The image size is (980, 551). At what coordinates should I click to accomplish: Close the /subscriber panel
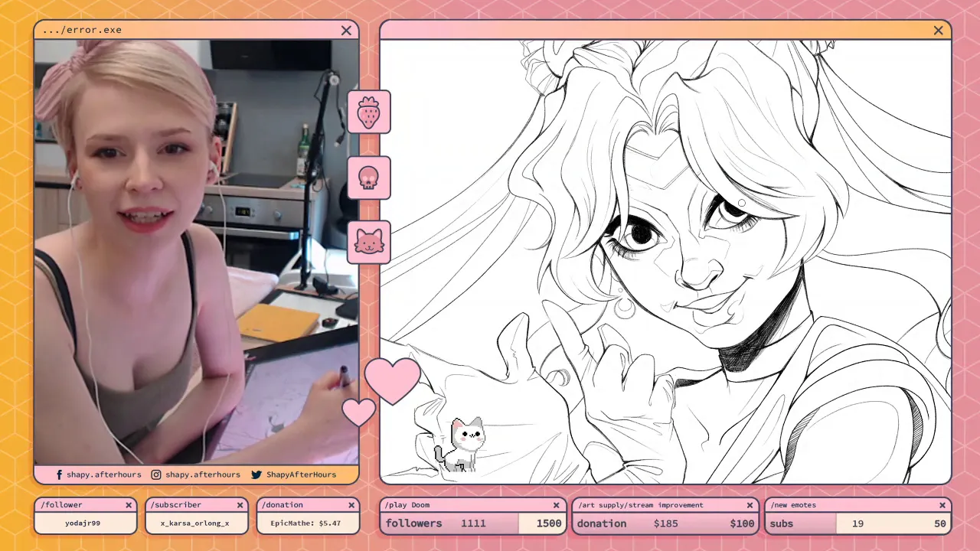240,505
